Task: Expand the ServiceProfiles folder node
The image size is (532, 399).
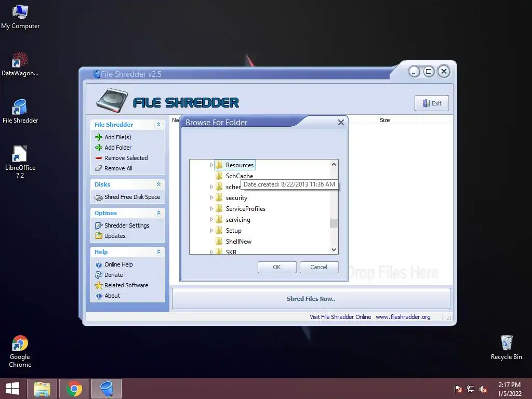Action: 211,209
